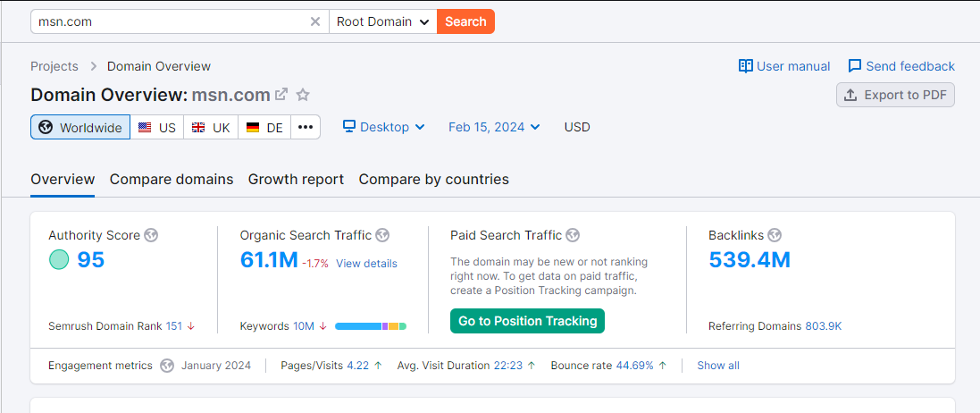Image resolution: width=980 pixels, height=413 pixels.
Task: Expand the Root Domain dropdown
Action: pyautogui.click(x=383, y=21)
